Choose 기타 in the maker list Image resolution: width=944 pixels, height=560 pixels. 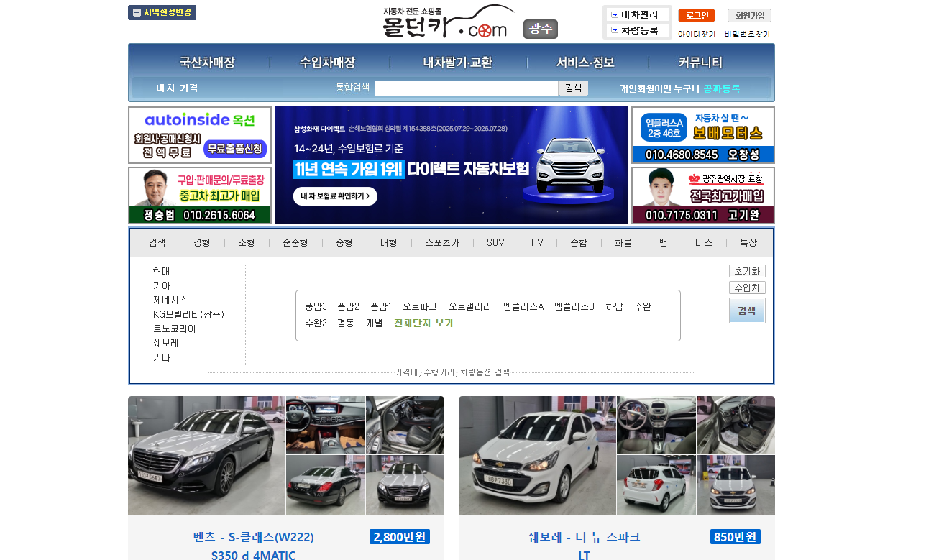161,357
